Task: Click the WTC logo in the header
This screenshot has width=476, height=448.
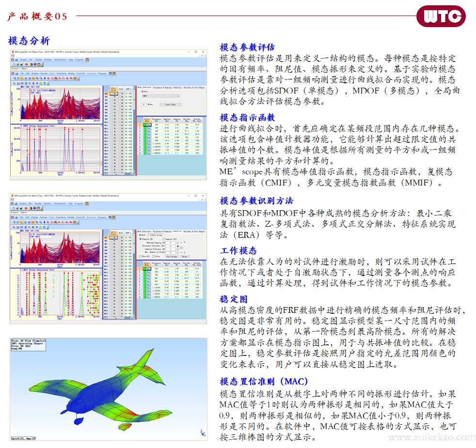Action: coord(442,16)
